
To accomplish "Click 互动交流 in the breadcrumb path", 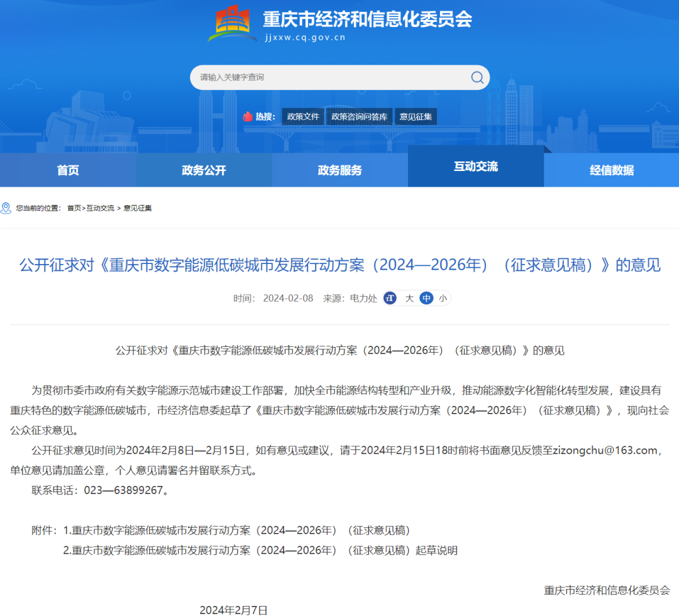I will [101, 208].
